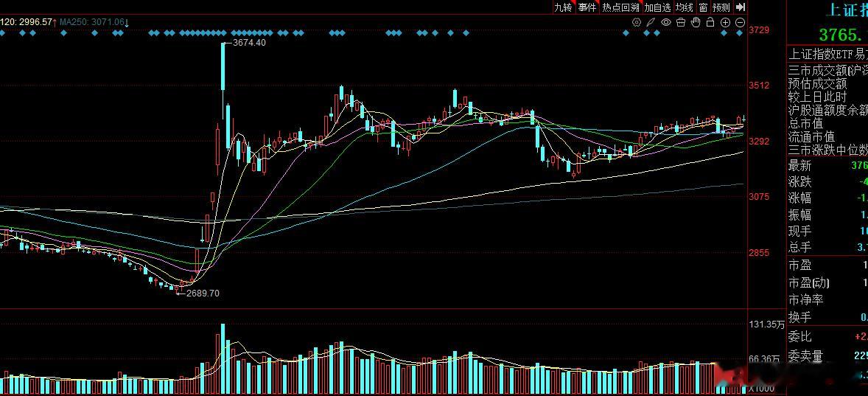The height and width of the screenshot is (396, 868).
Task: Switch to the 九转 tab
Action: [563, 7]
